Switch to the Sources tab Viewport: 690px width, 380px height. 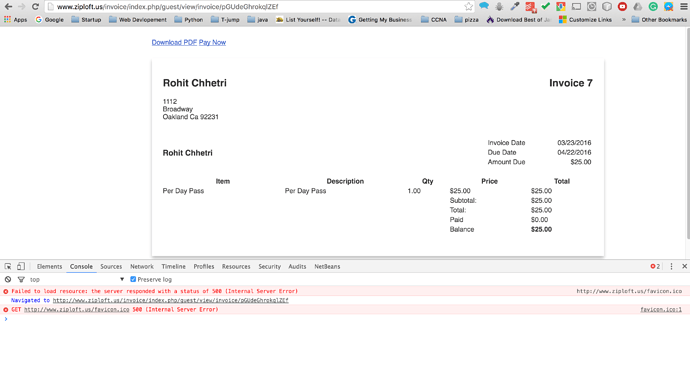[x=111, y=267]
